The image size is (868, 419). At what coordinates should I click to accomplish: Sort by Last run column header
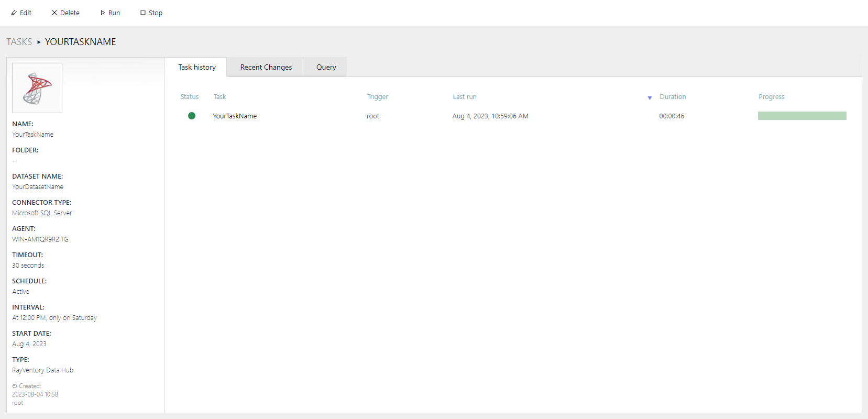[x=464, y=97]
